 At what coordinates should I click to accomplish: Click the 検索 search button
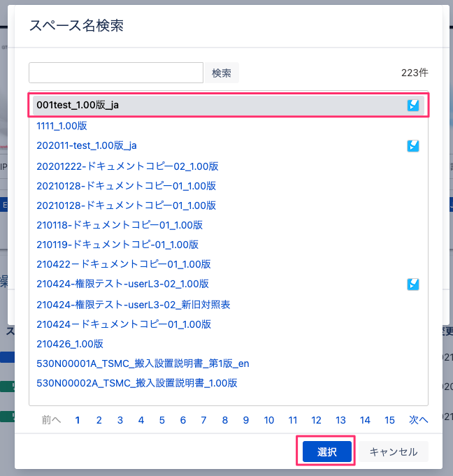click(x=221, y=73)
